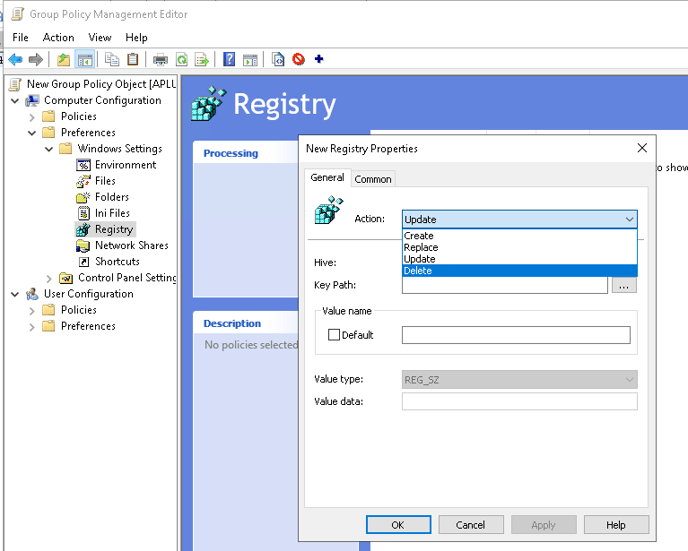Click the Print toolbar icon
The width and height of the screenshot is (688, 551).
pos(160,60)
